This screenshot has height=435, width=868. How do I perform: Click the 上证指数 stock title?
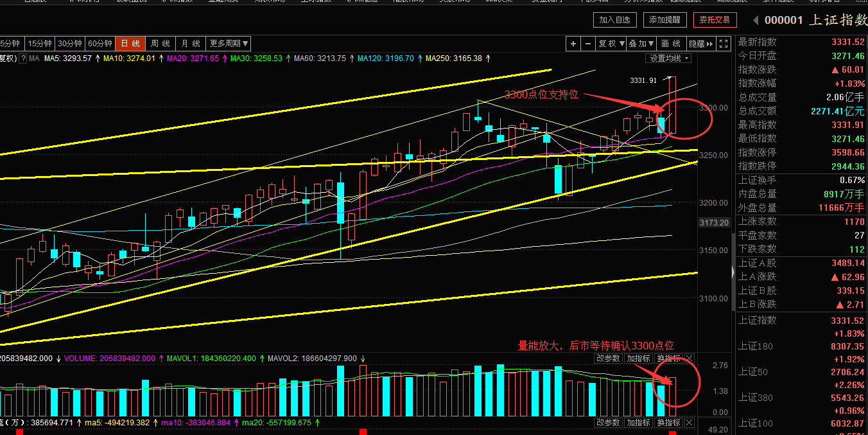(837, 20)
